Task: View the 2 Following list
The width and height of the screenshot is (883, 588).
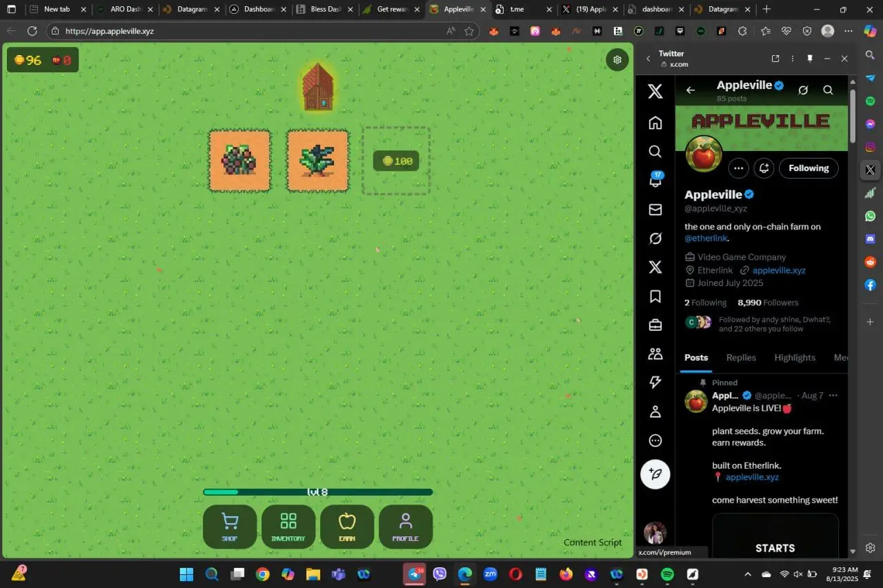Action: point(705,303)
